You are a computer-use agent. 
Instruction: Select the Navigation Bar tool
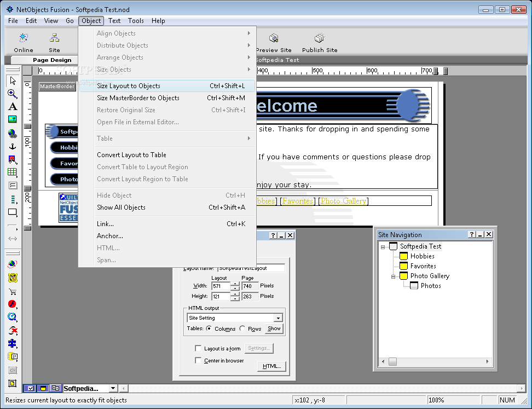(13, 199)
